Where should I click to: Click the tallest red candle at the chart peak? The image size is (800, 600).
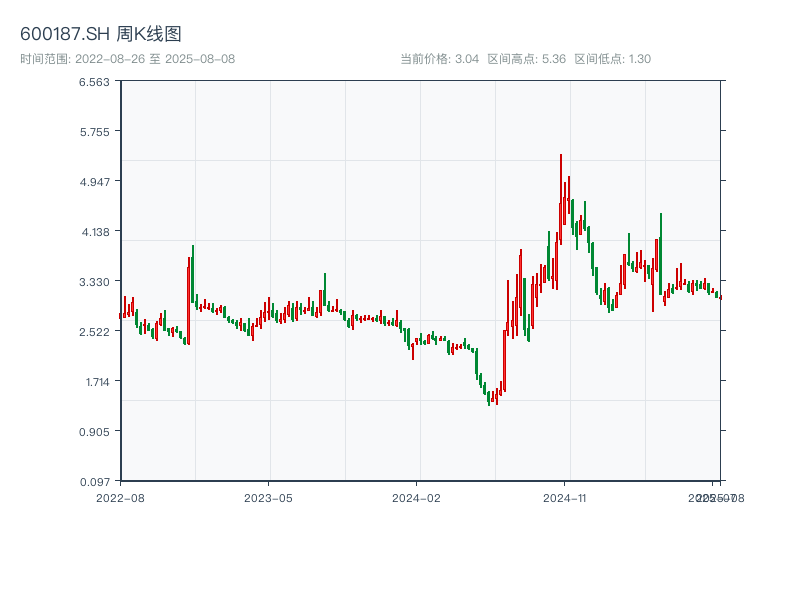coord(561,200)
